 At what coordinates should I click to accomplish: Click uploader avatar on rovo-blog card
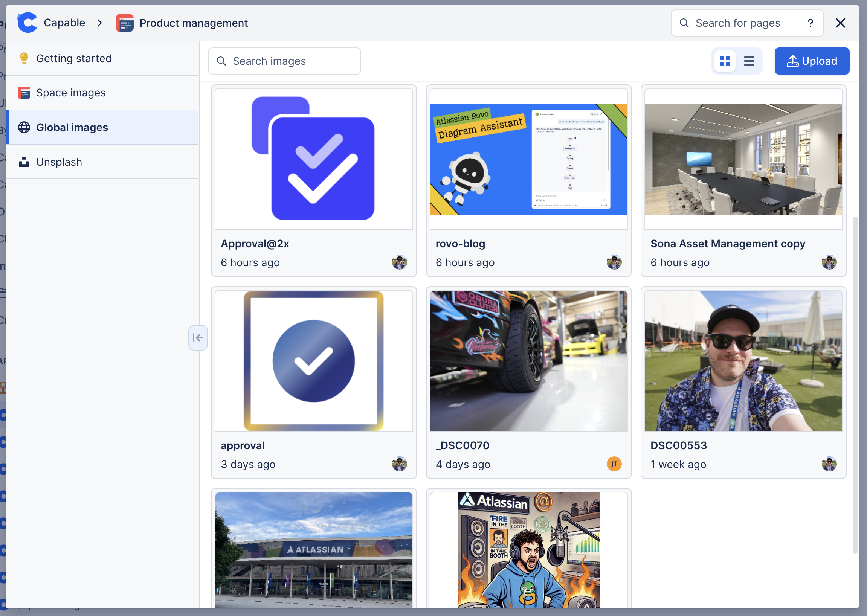click(614, 262)
